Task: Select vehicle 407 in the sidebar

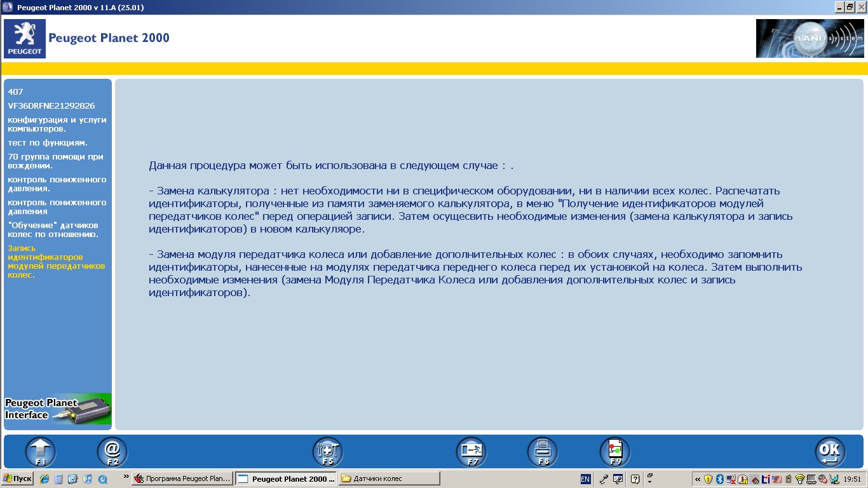Action: pos(15,91)
